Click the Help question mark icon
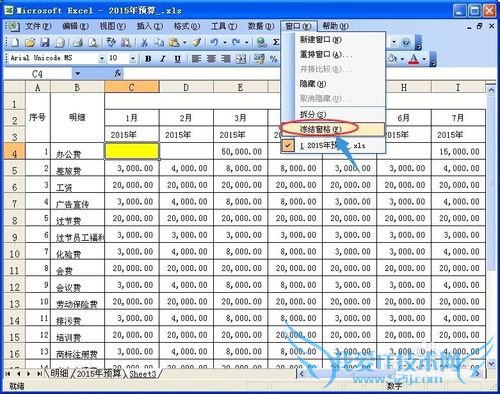Image resolution: width=500 pixels, height=394 pixels. [x=406, y=43]
